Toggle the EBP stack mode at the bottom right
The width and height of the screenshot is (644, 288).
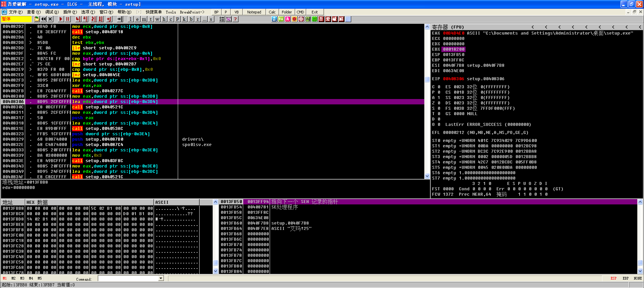(626, 278)
